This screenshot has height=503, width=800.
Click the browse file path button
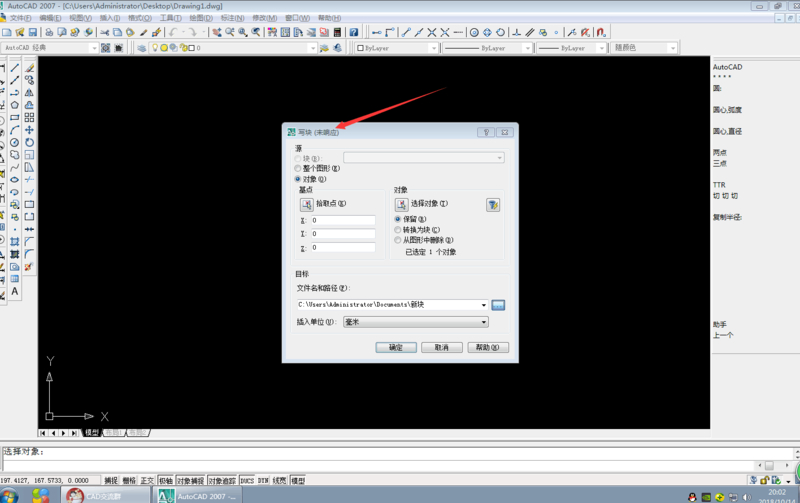click(x=498, y=305)
